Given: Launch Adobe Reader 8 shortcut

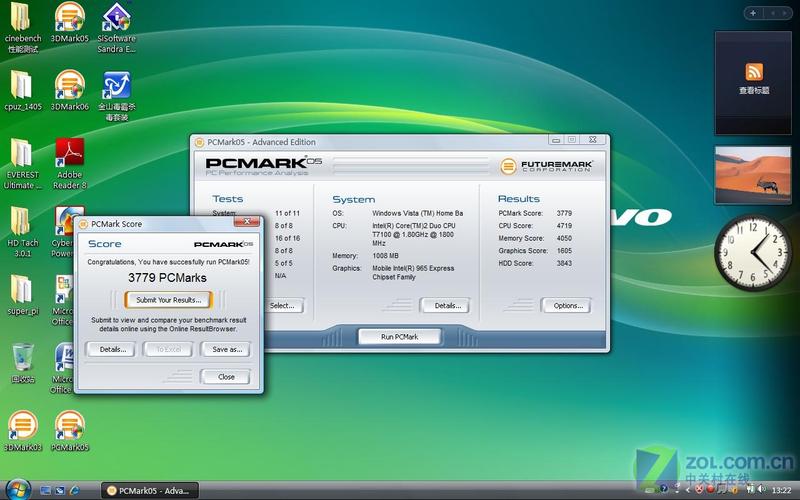Looking at the screenshot, I should click(x=69, y=164).
